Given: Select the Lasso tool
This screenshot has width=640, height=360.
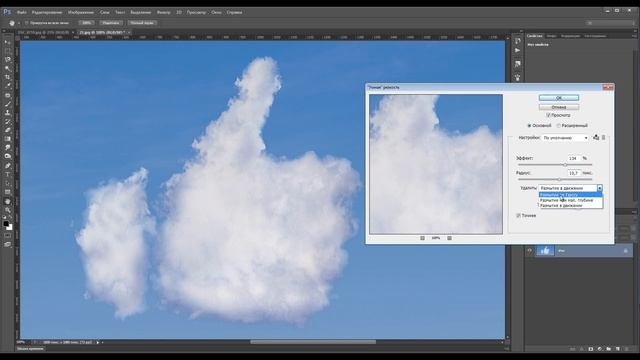Looking at the screenshot, I should [7, 60].
